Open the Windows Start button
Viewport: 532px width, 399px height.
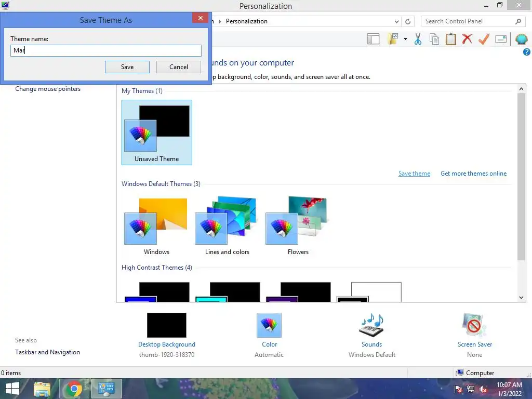click(x=12, y=389)
